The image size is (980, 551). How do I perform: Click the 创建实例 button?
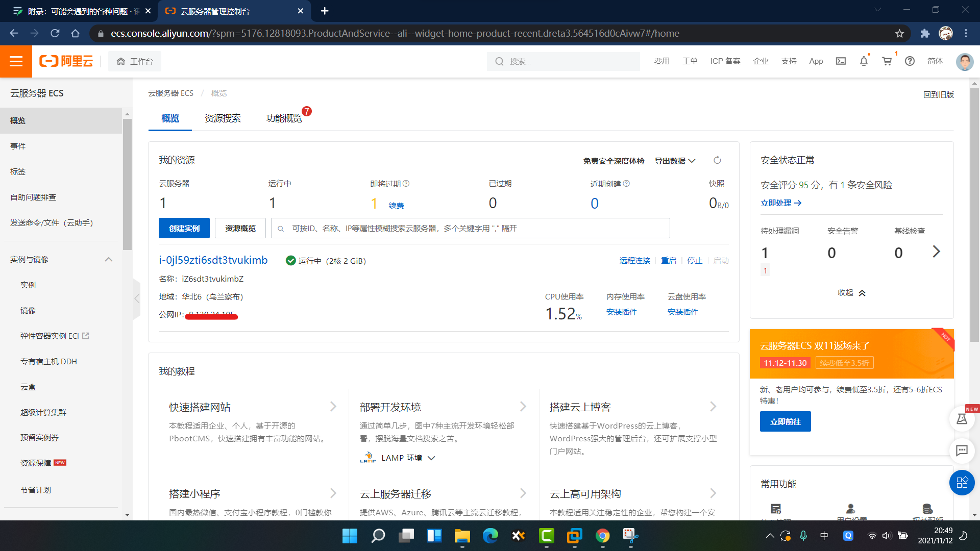tap(184, 228)
